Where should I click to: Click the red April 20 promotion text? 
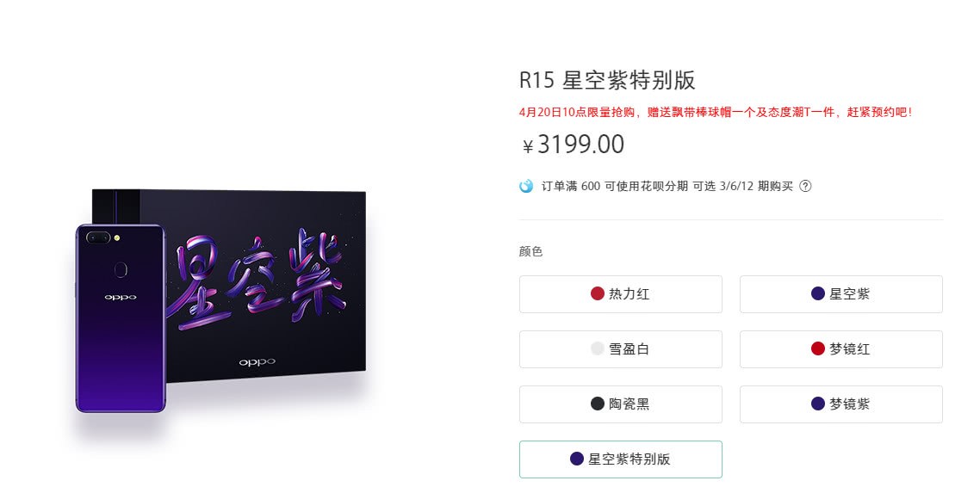coord(716,112)
